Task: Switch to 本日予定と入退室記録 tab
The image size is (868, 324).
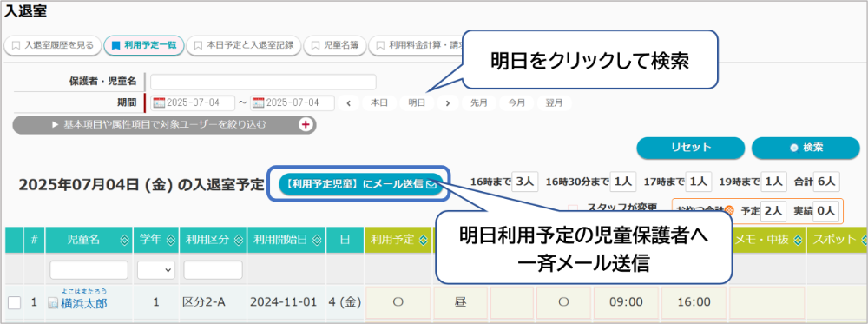Action: tap(244, 45)
